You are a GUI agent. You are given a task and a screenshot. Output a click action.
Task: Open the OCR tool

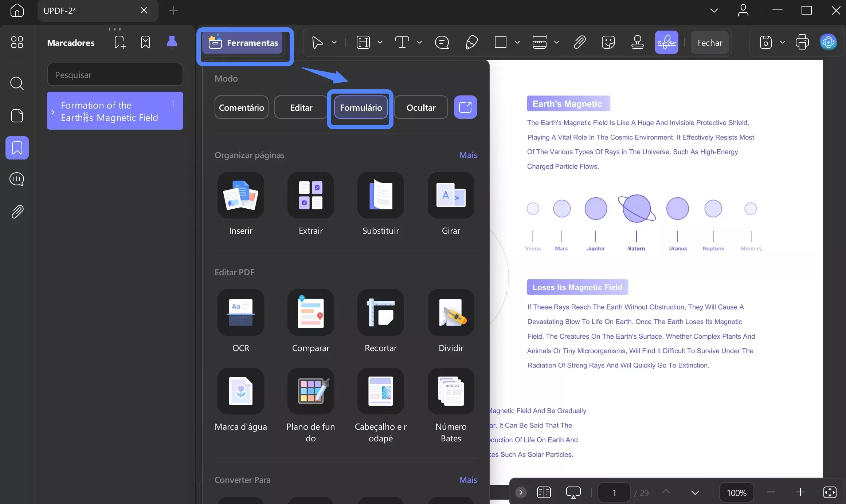pyautogui.click(x=240, y=312)
